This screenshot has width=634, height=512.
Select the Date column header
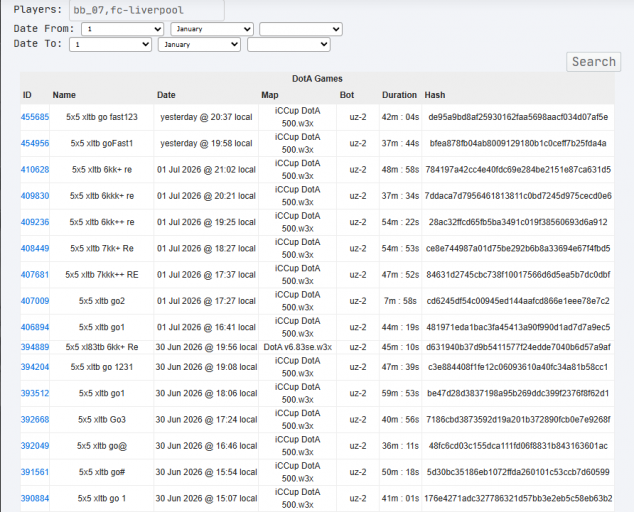tap(166, 95)
